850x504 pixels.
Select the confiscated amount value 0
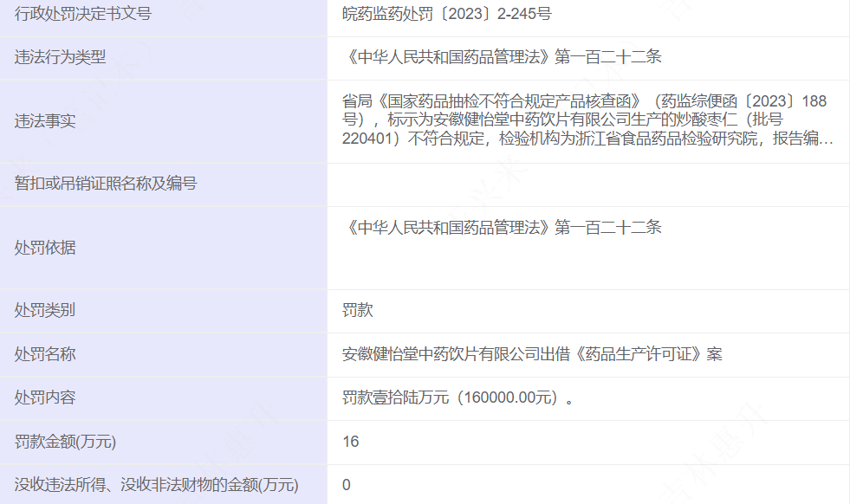pos(347,485)
